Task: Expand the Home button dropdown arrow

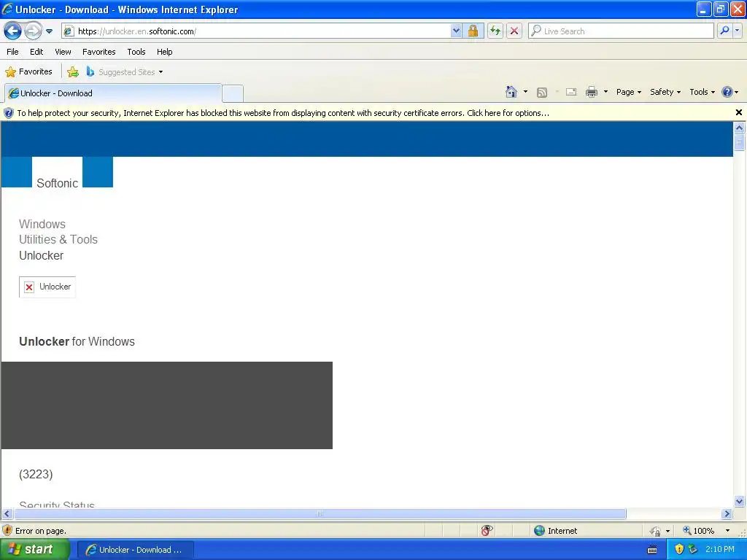Action: (525, 92)
